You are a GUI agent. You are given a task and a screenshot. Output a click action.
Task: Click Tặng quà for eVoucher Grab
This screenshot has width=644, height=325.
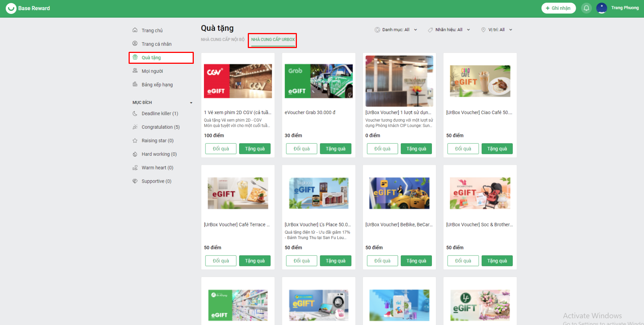click(335, 149)
